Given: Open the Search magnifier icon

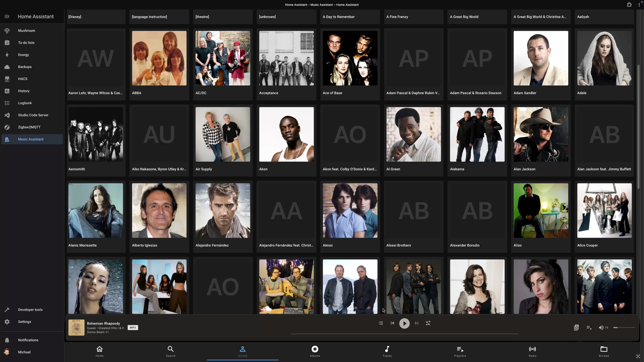Looking at the screenshot, I should click(x=171, y=349).
